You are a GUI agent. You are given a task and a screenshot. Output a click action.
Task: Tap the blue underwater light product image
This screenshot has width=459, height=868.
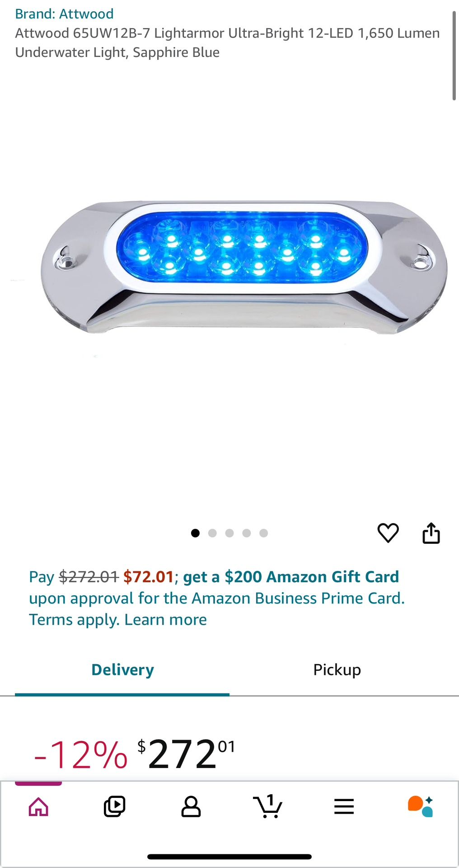pyautogui.click(x=244, y=267)
